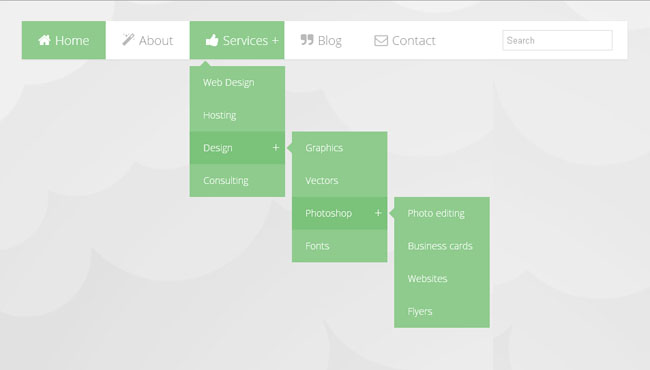Screen dimensions: 650x370
Task: Click the thumbs-up icon beside Services
Action: (x=212, y=40)
